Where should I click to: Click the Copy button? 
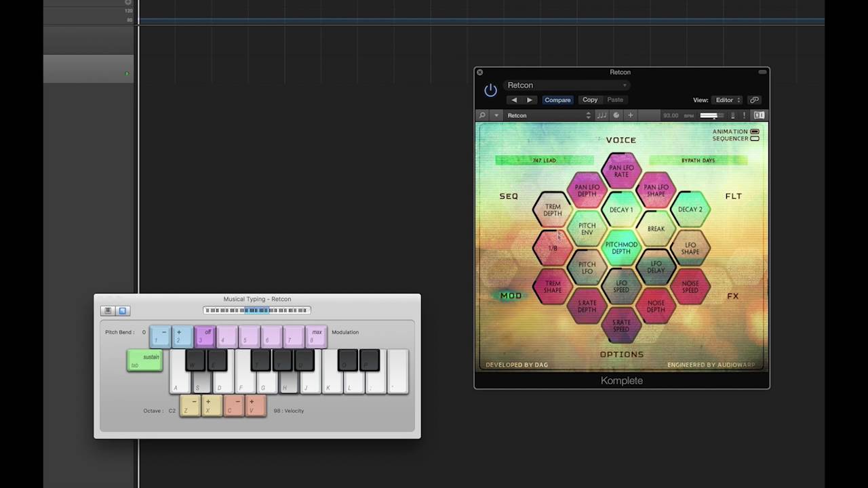coord(590,100)
